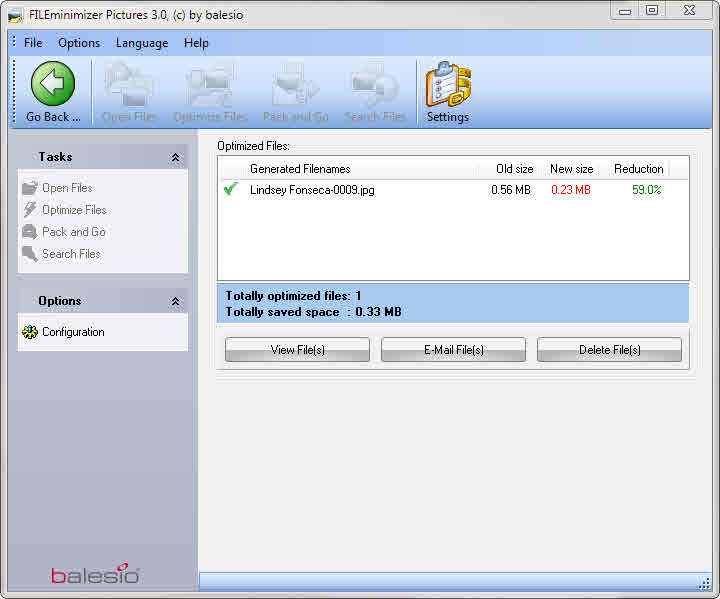Click the Configuration gear icon

coord(30,332)
